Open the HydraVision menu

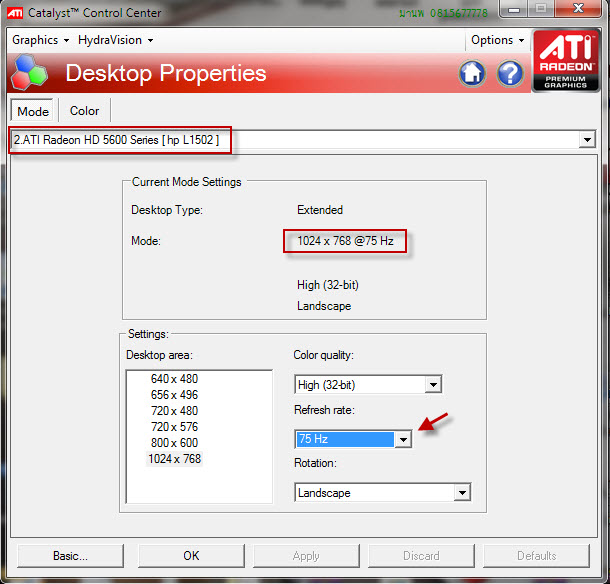pyautogui.click(x=116, y=40)
